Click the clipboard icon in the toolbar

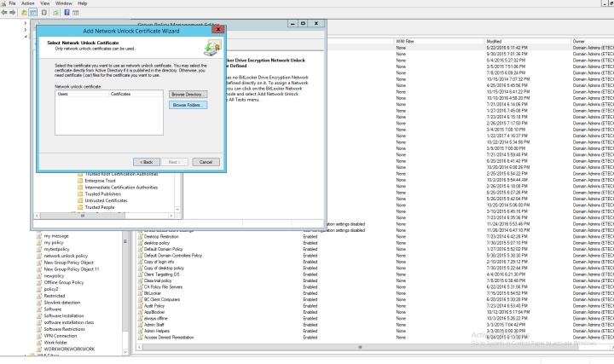pyautogui.click(x=44, y=13)
